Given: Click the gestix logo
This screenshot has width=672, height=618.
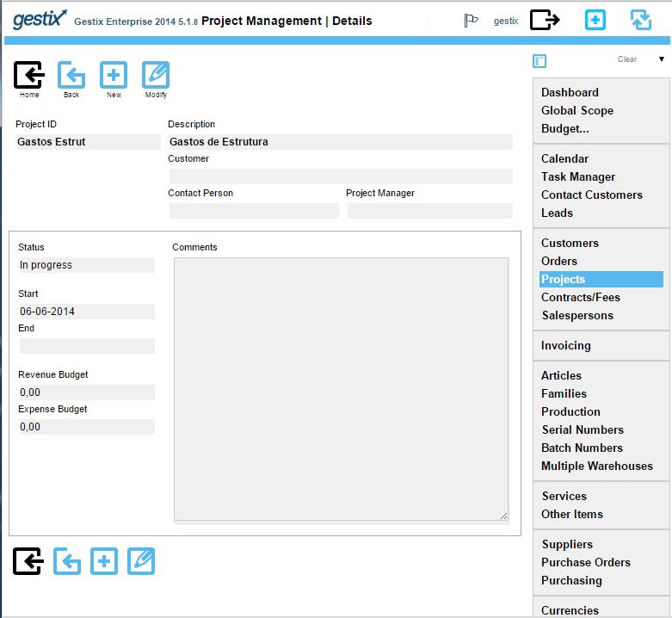Looking at the screenshot, I should coord(40,20).
